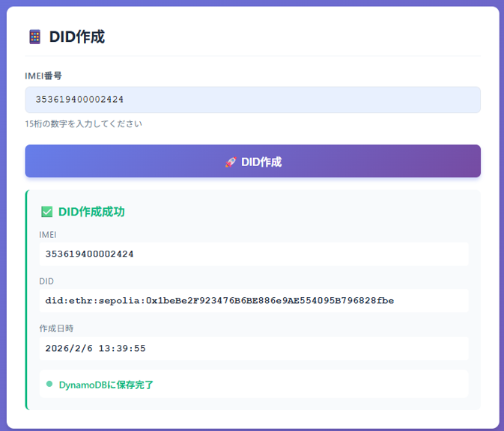Screen dimensions: 504x431
Task: Click the result IMEI value 353619400002424
Action: click(x=89, y=254)
